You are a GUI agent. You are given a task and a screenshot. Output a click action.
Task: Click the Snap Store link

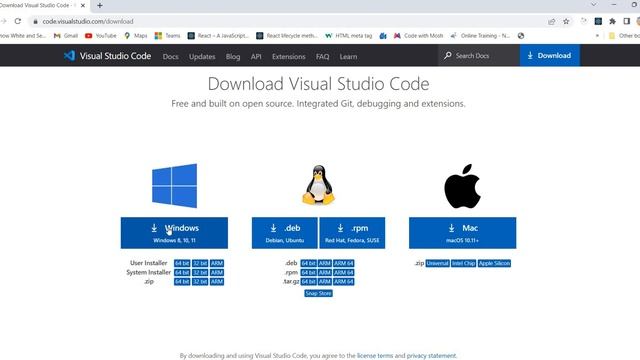[318, 293]
